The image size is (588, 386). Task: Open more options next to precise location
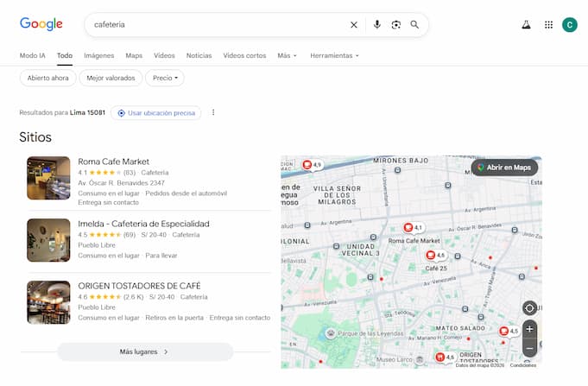tap(213, 112)
